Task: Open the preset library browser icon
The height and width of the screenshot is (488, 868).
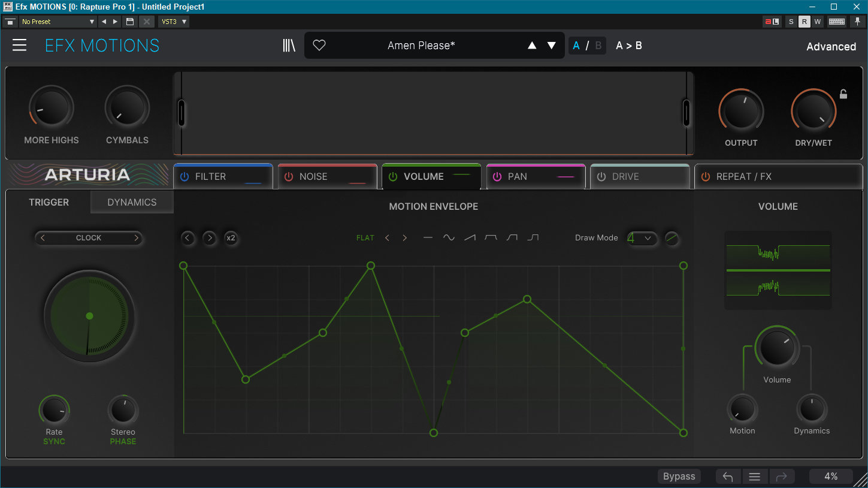Action: tap(289, 46)
